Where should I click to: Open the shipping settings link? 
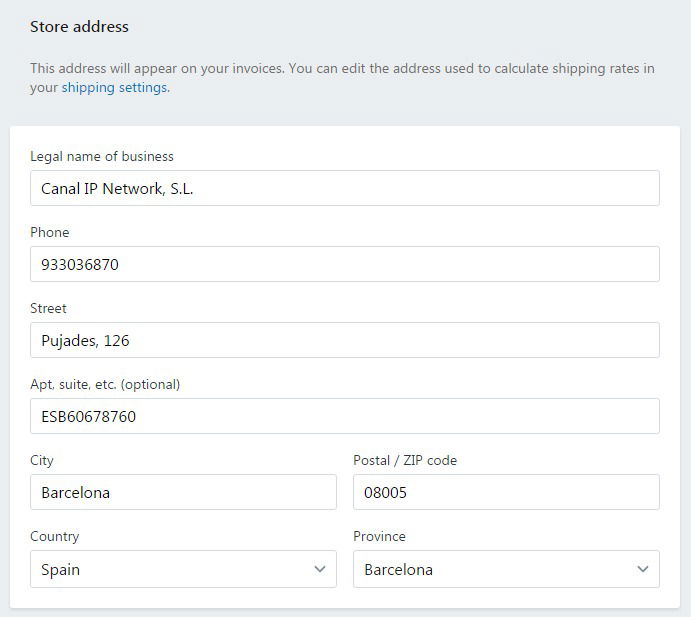[x=114, y=88]
